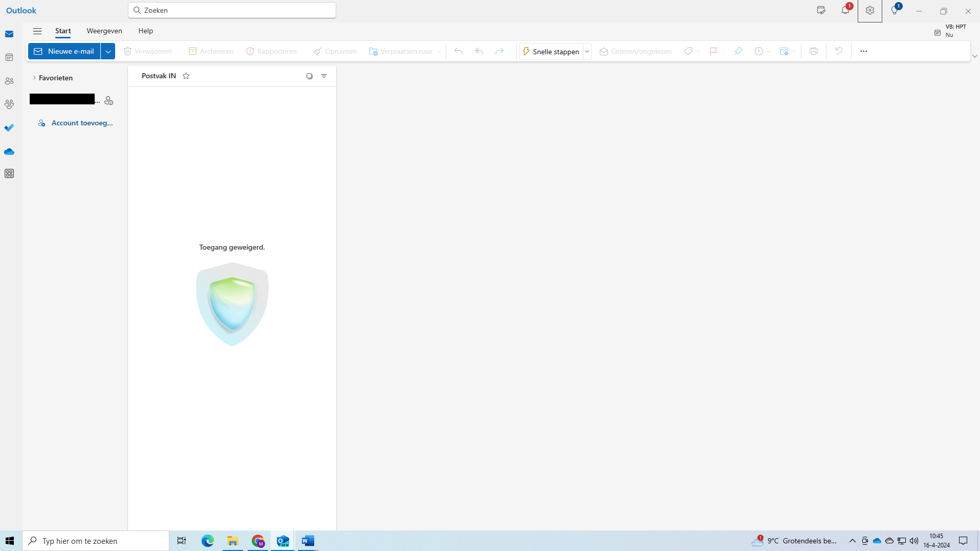The image size is (980, 551).
Task: Open the Calendar view in sidebar
Action: [x=9, y=57]
